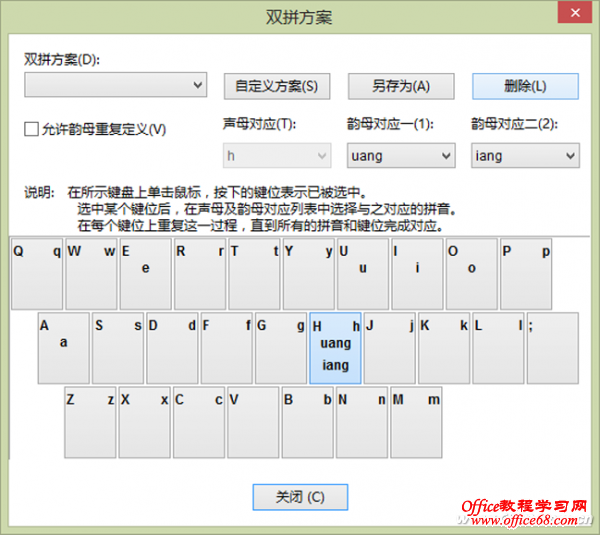Select the Y key on keyboard
Image resolution: width=600 pixels, height=535 pixels.
click(309, 274)
